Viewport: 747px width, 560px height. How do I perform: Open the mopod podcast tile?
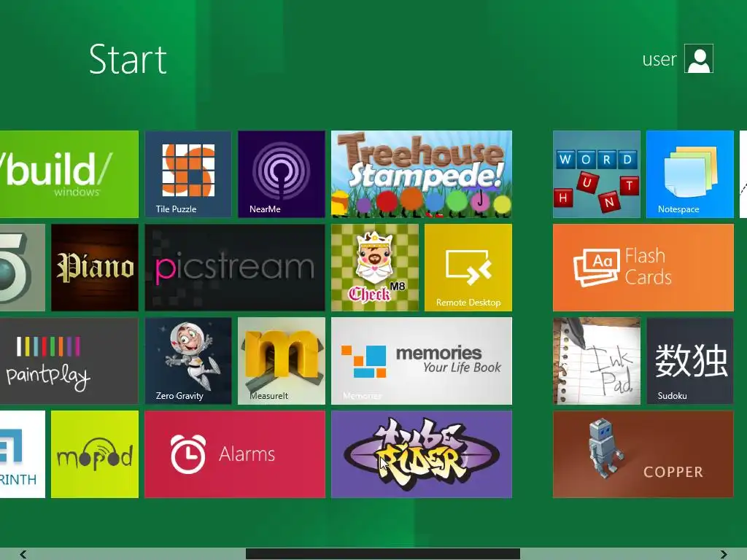[x=95, y=454]
